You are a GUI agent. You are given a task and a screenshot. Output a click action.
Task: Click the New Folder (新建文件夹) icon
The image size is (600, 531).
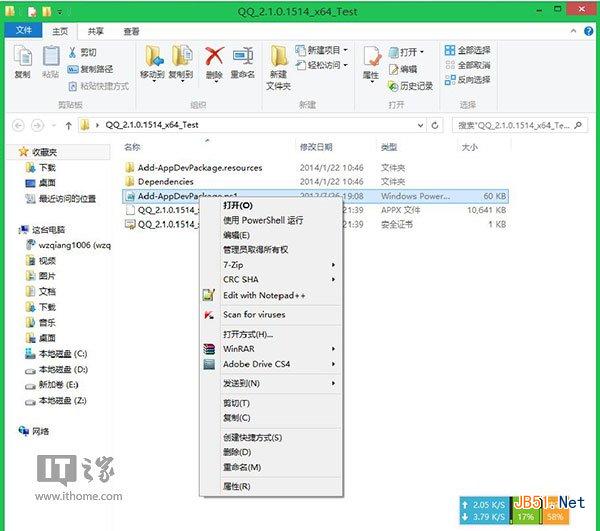[279, 56]
